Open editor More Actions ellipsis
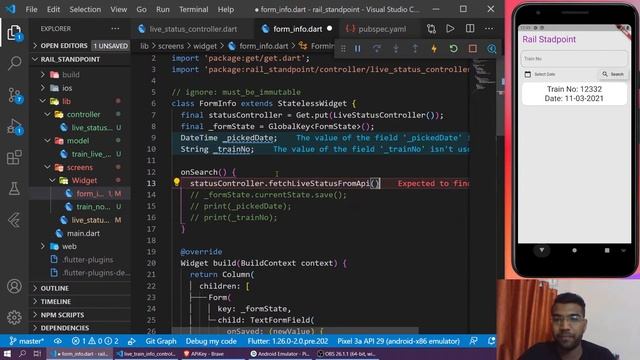Viewport: 640px width, 360px height. pos(489,29)
